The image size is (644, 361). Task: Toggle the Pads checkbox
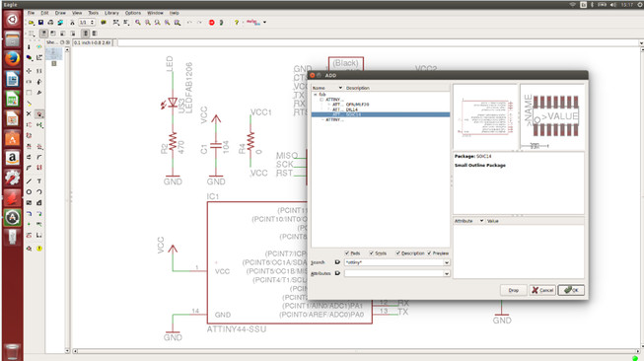click(x=347, y=253)
